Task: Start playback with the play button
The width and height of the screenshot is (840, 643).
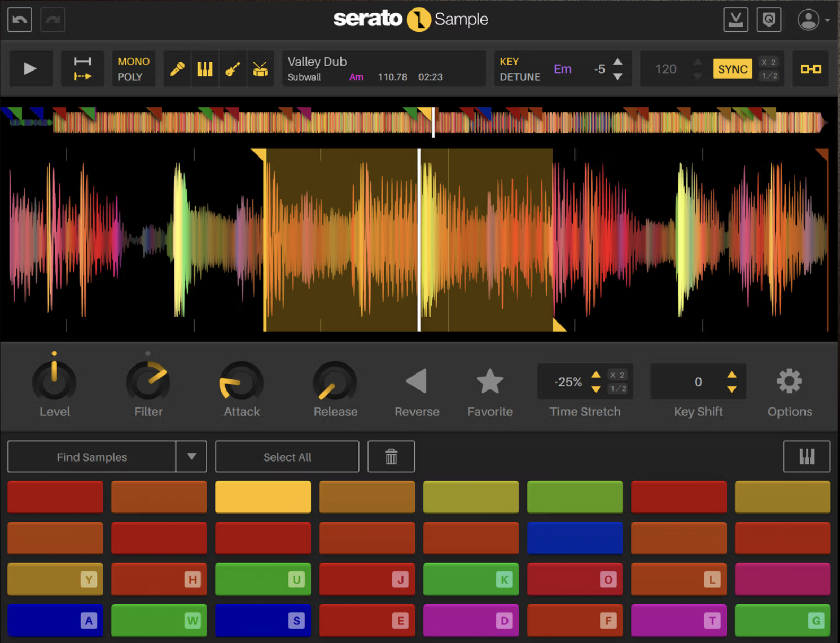Action: pyautogui.click(x=30, y=68)
